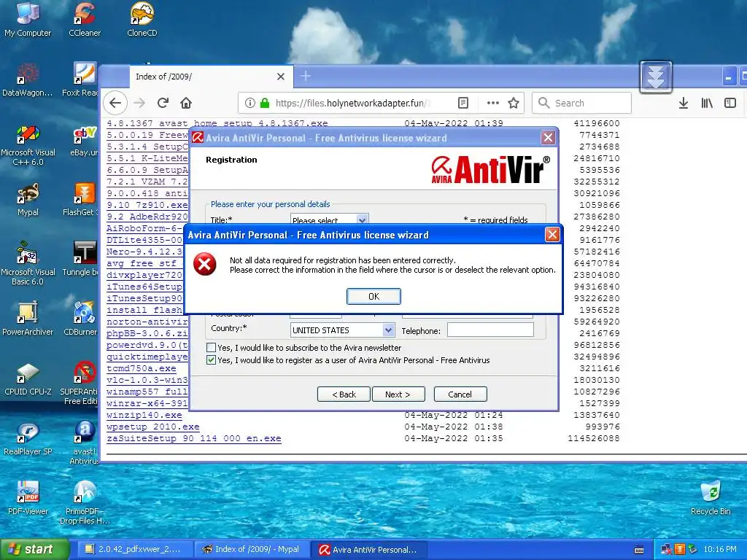Launch PowerArchiver from desktop
This screenshot has width=747, height=560.
28,318
